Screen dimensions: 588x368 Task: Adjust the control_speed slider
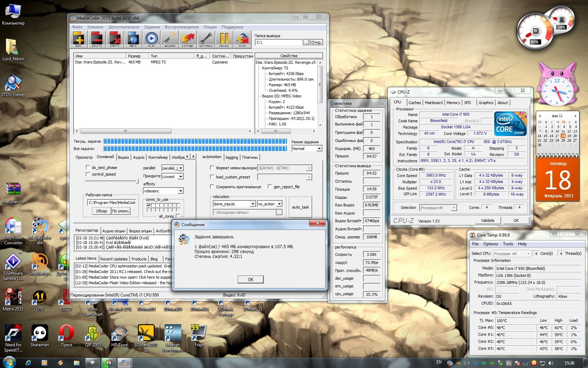[x=112, y=181]
